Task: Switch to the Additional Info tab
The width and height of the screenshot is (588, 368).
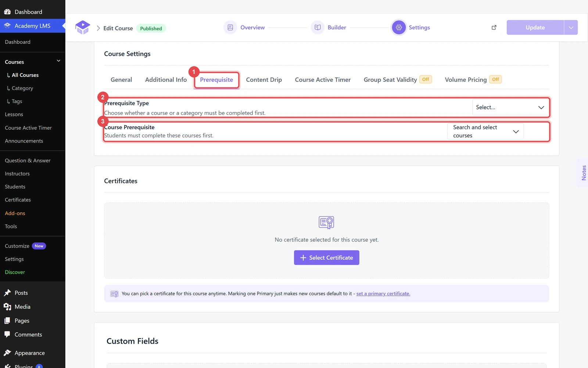Action: click(166, 80)
